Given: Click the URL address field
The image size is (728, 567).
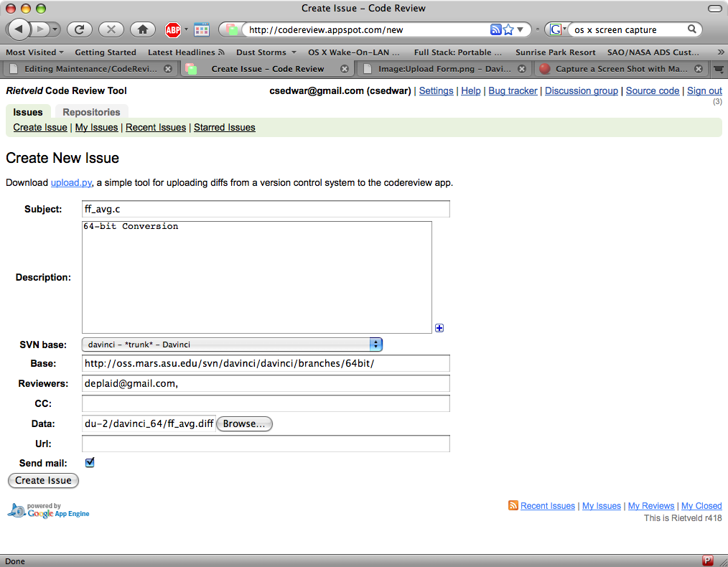Looking at the screenshot, I should (367, 29).
